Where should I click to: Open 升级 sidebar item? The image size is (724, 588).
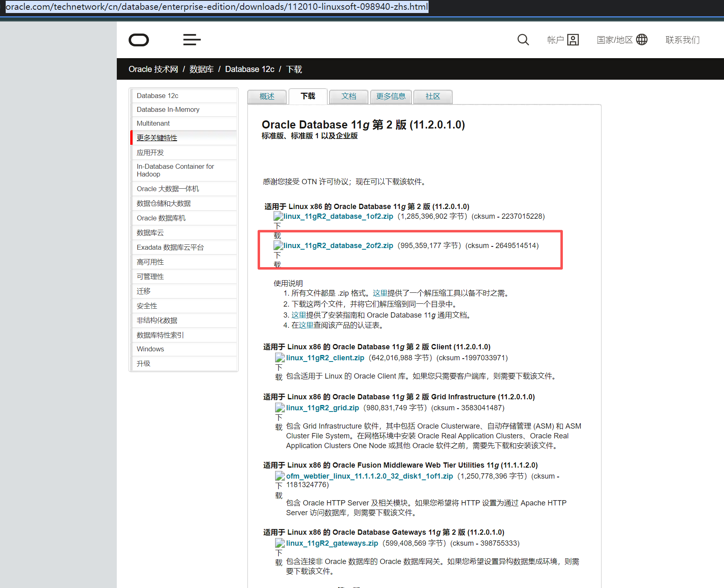pos(184,364)
